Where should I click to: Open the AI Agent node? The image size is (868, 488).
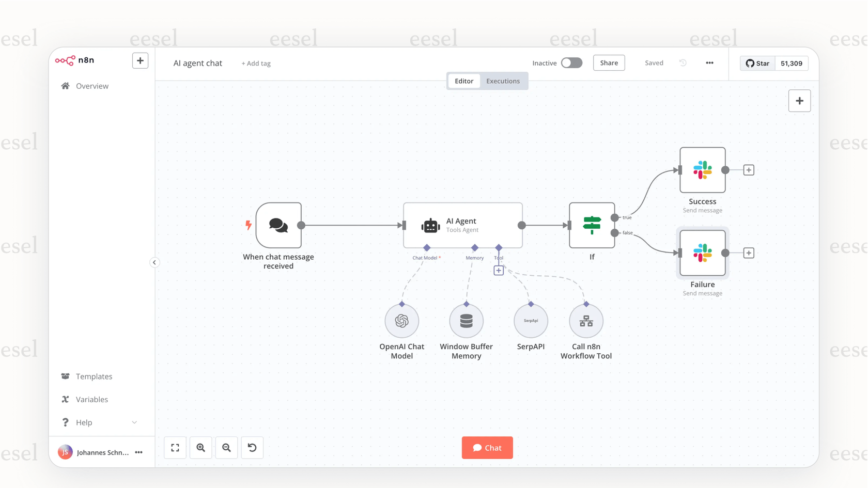point(461,225)
